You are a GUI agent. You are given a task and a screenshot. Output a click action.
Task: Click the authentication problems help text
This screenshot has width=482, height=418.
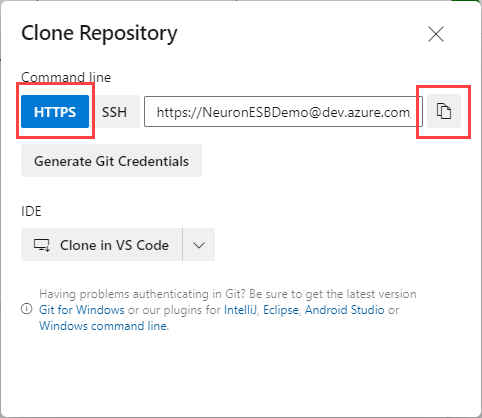tap(228, 294)
